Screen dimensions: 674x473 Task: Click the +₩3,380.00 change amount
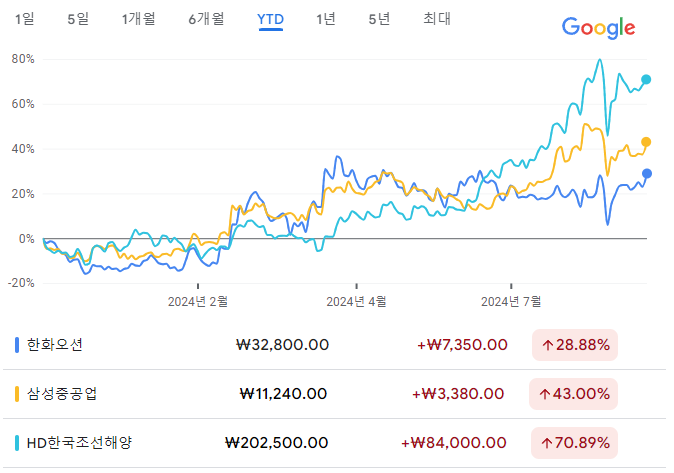pos(458,394)
